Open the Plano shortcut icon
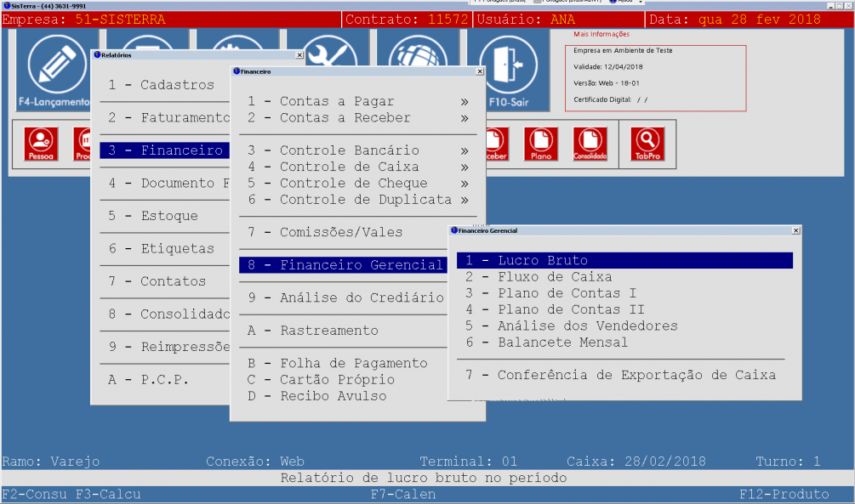The image size is (855, 504). coord(541,144)
